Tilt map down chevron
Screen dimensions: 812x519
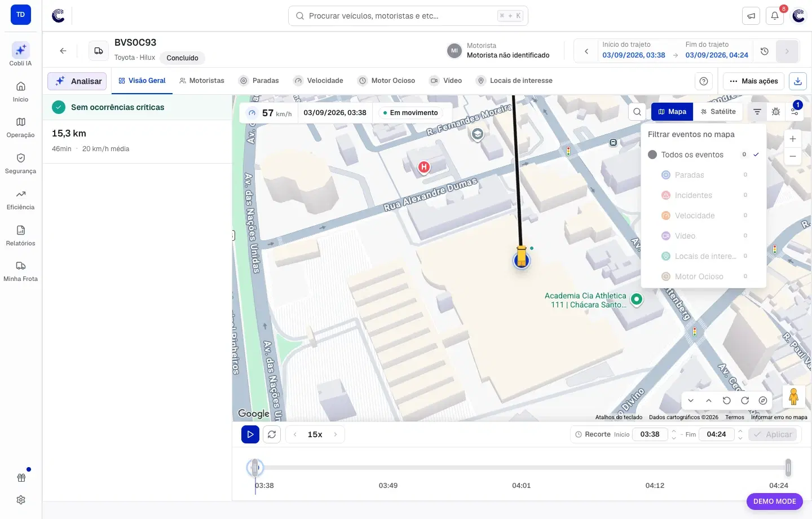pos(691,401)
